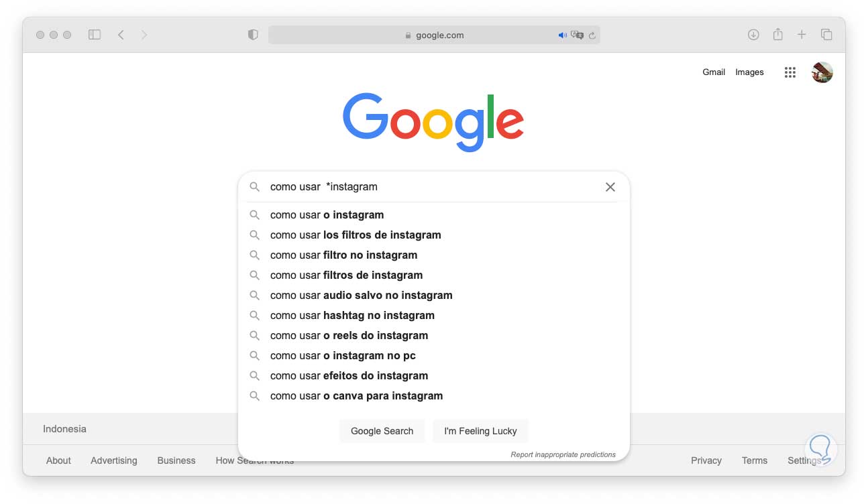
Task: Clear the search box with X
Action: tap(610, 187)
